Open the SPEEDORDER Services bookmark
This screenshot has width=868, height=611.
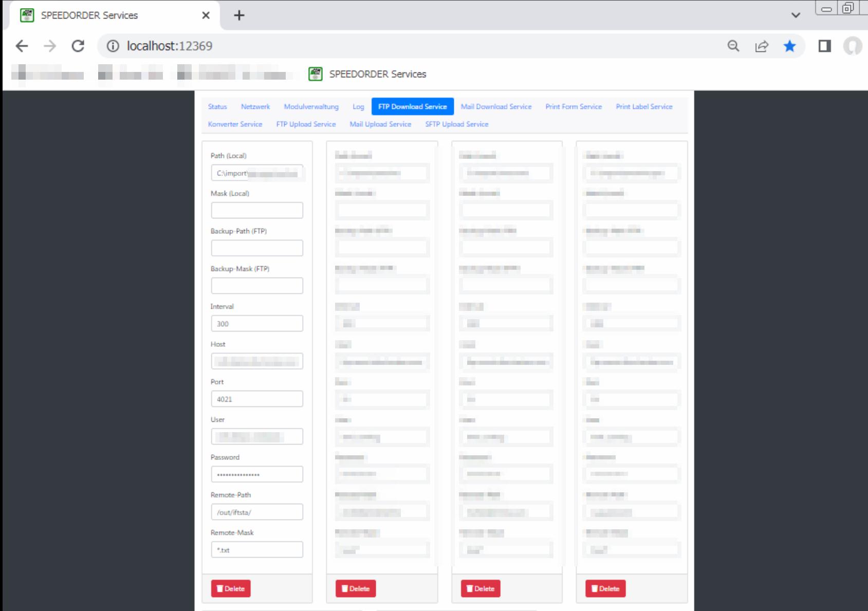pyautogui.click(x=367, y=74)
